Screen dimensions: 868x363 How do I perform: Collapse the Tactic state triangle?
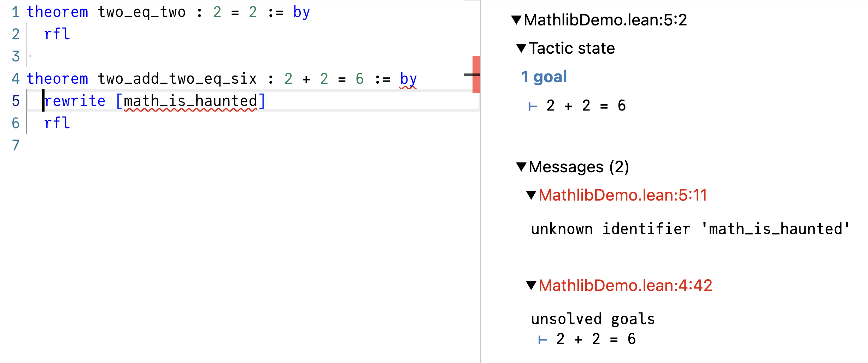(x=521, y=48)
